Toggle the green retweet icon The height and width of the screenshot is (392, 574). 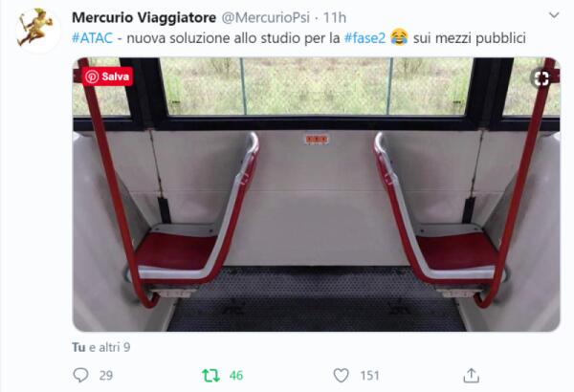pos(210,375)
